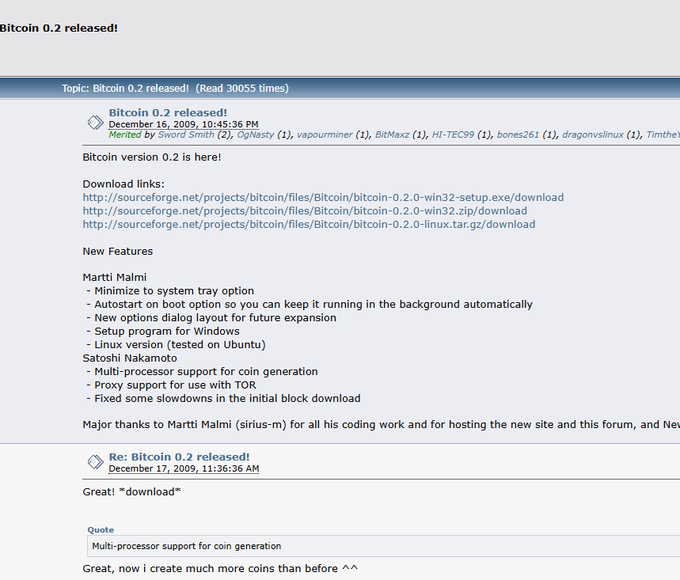The image size is (680, 580).
Task: Click the text 'Bitcoin version 0.2 is here!'
Action: click(x=152, y=157)
